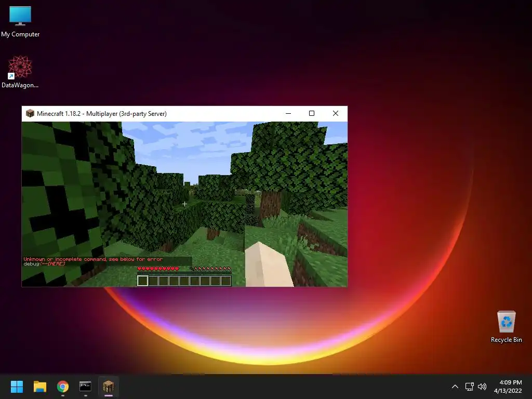Minimize the Minecraft window
Screen dimensions: 532x399
tap(288, 113)
